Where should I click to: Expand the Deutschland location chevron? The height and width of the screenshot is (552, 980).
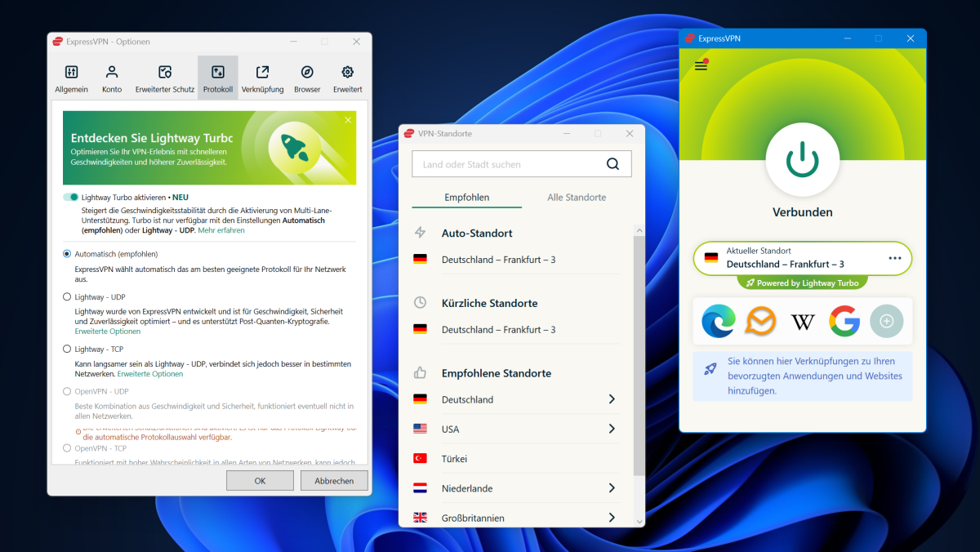[x=612, y=399]
